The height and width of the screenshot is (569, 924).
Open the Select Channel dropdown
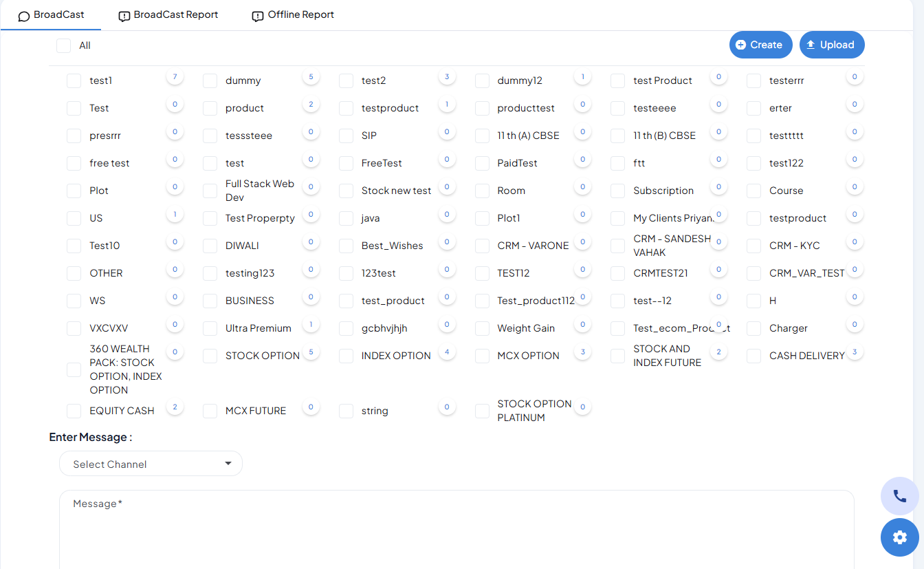coord(151,464)
